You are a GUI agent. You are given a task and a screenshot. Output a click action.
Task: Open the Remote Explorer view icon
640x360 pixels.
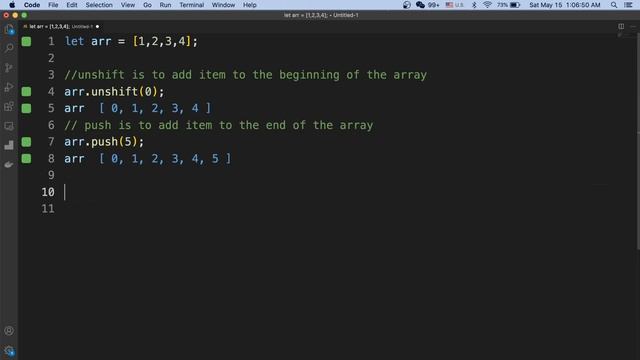pos(9,126)
